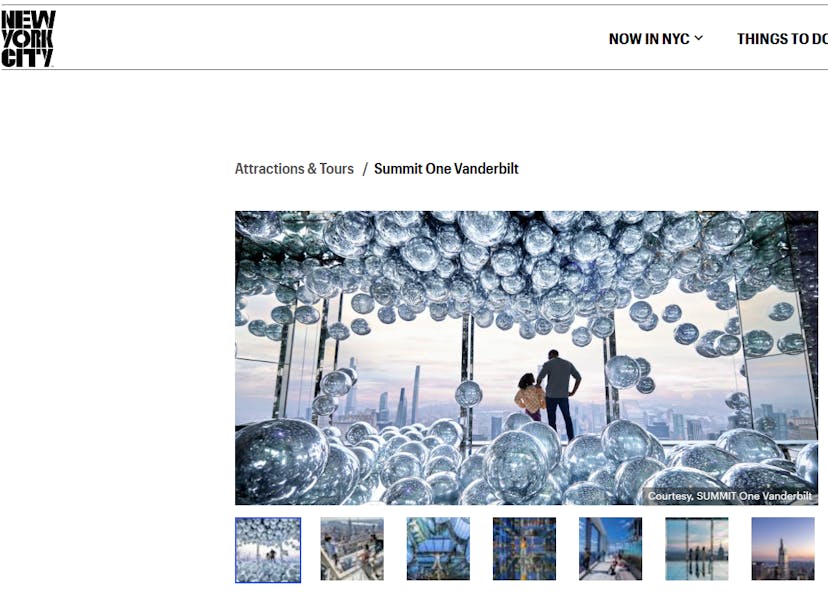Select the silver balloons room thumbnail
828x610 pixels.
(x=268, y=550)
